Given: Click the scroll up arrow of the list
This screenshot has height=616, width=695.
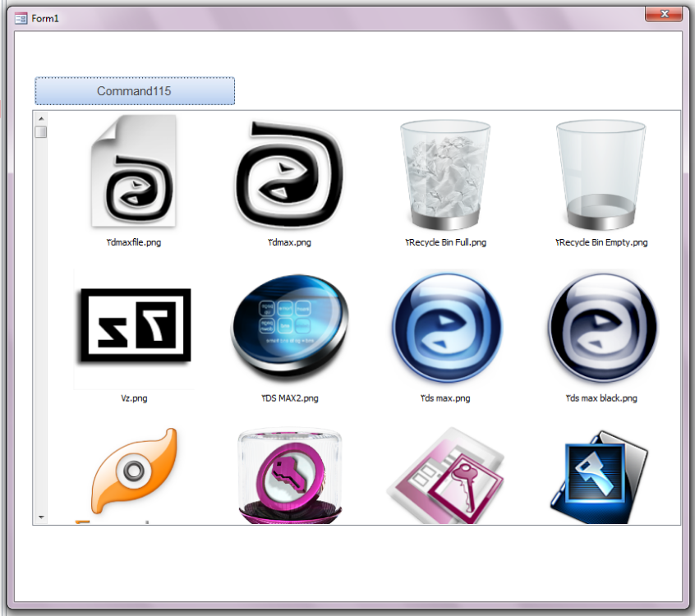Looking at the screenshot, I should [41, 118].
